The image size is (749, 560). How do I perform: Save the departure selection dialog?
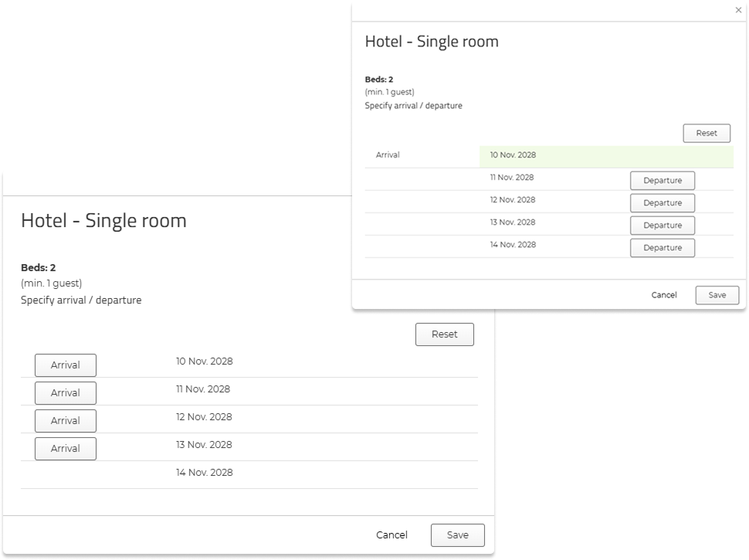[717, 295]
